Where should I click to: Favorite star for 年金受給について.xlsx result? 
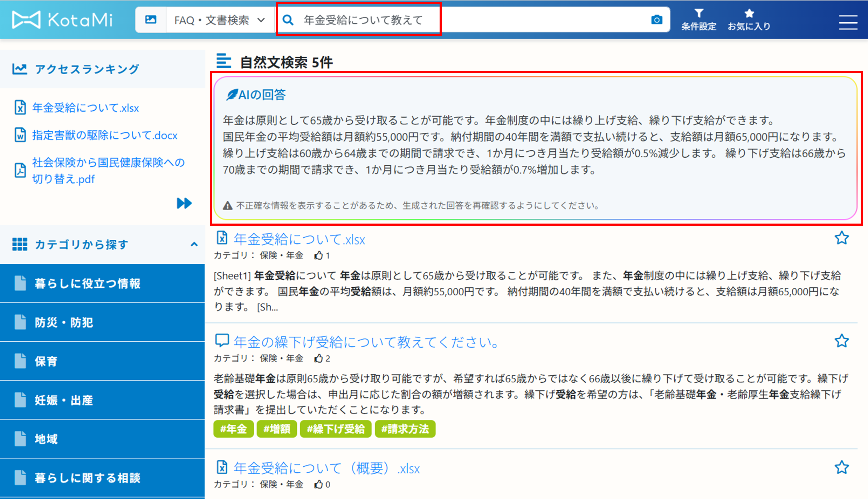[x=841, y=238]
